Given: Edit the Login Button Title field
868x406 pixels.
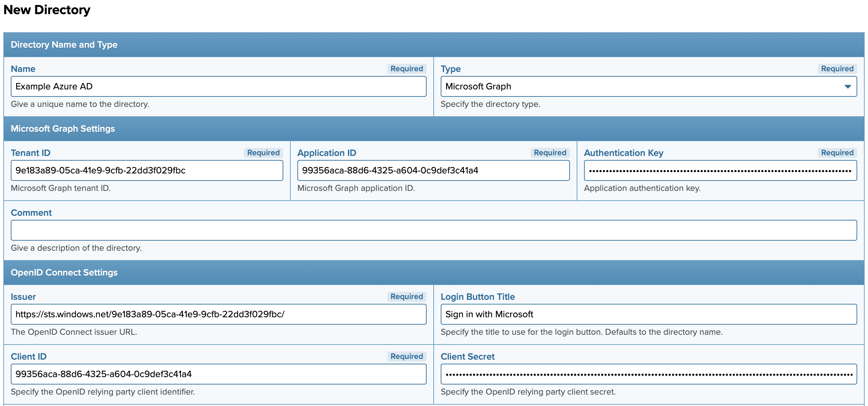Looking at the screenshot, I should pos(648,314).
